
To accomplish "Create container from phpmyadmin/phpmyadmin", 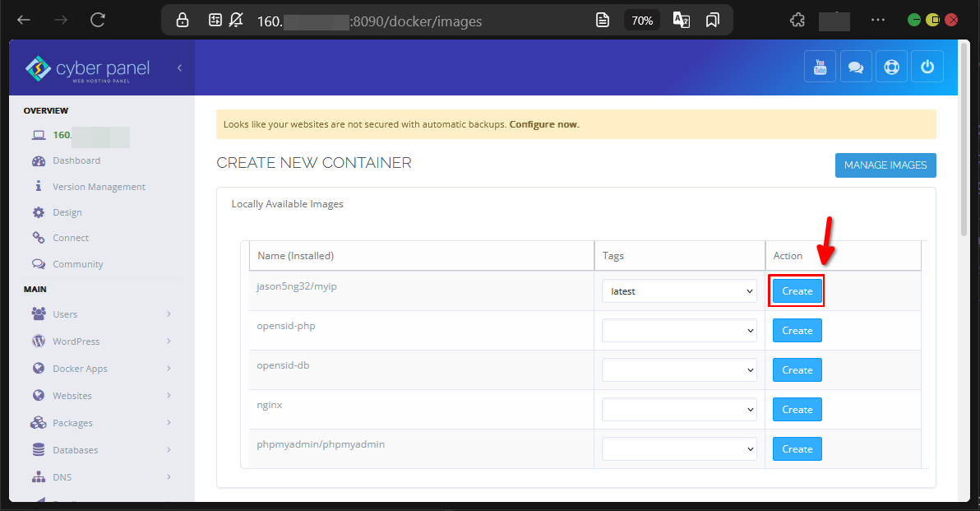I will click(797, 449).
